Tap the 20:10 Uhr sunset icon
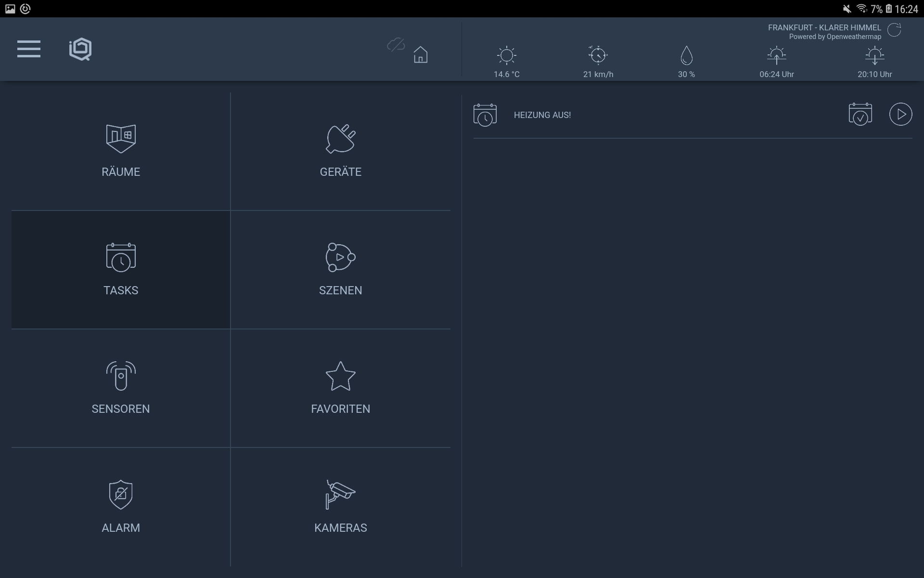This screenshot has height=578, width=924. pos(874,55)
